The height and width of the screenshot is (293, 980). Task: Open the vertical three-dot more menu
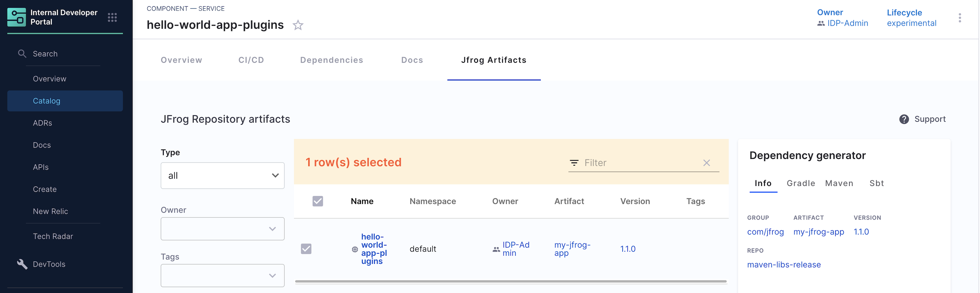click(960, 18)
